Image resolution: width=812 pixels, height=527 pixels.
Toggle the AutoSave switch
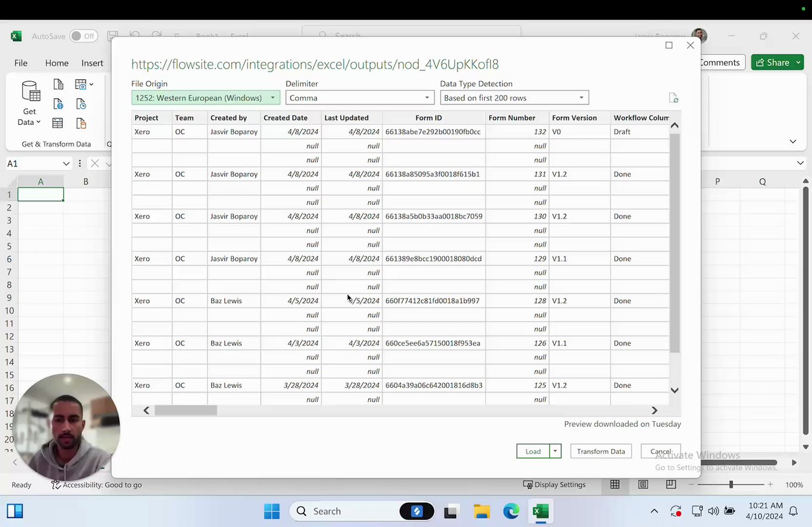pyautogui.click(x=83, y=36)
